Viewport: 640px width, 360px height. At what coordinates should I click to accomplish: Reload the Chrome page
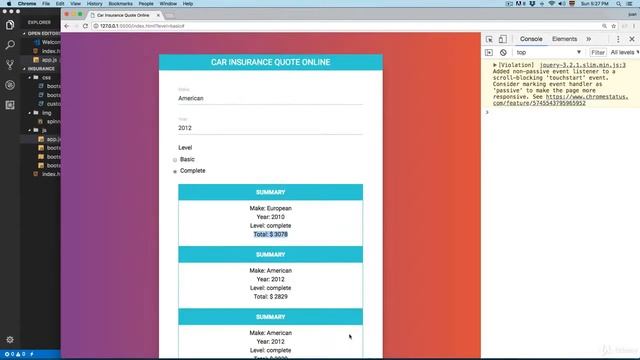click(x=85, y=26)
